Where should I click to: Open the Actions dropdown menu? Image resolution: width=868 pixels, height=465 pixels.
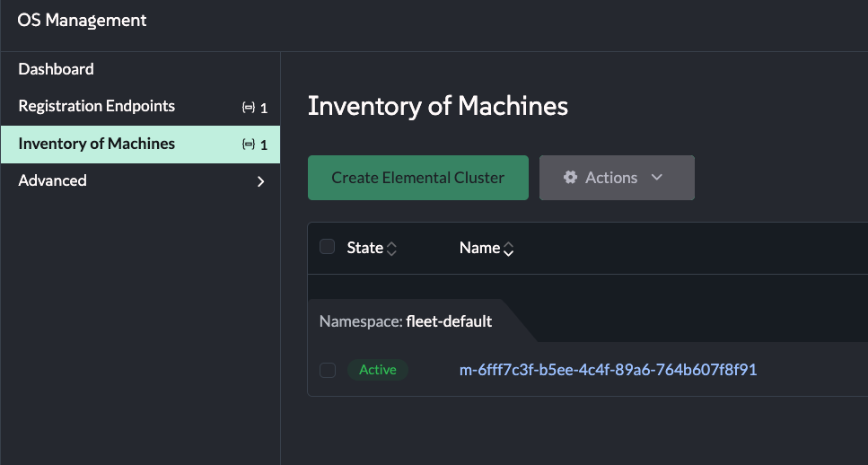[x=617, y=178]
